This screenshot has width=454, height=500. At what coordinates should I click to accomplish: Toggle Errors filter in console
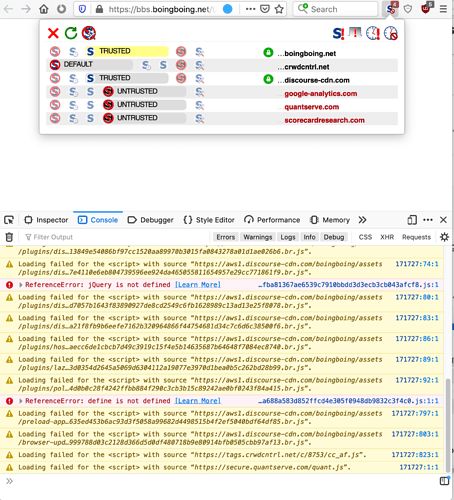coord(226,237)
